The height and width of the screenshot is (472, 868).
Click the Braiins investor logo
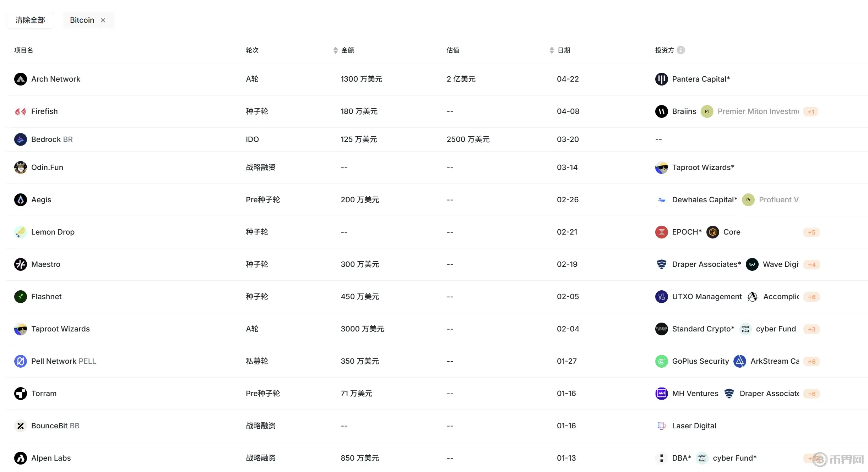pos(662,111)
